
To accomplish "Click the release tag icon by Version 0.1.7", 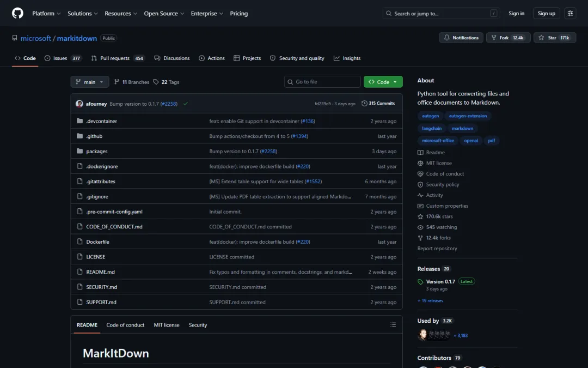I will click(420, 282).
